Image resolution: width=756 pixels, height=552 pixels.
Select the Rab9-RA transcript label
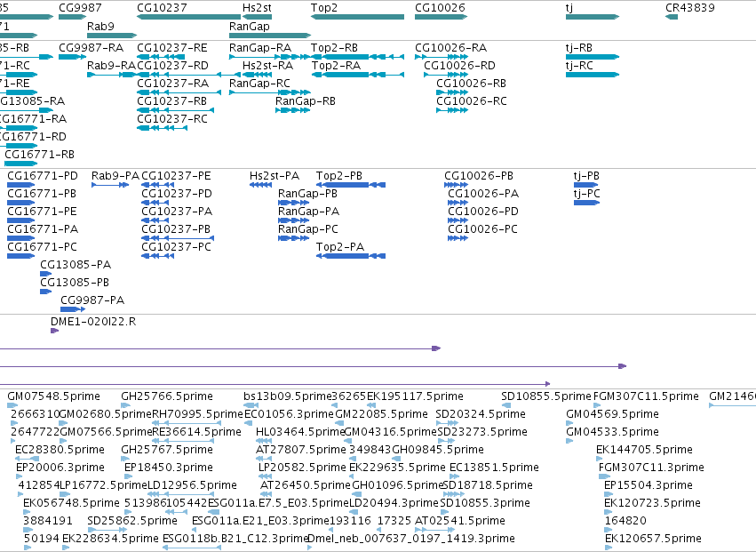click(111, 66)
